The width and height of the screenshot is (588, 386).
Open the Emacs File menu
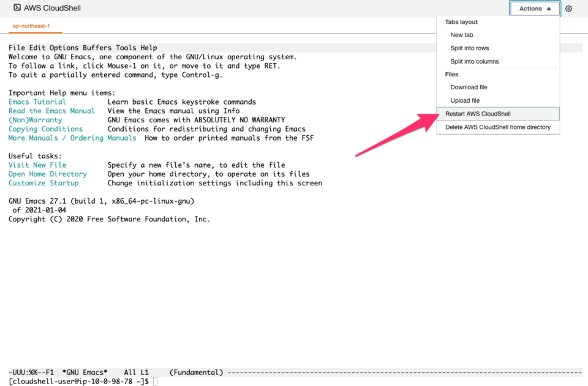pyautogui.click(x=14, y=47)
